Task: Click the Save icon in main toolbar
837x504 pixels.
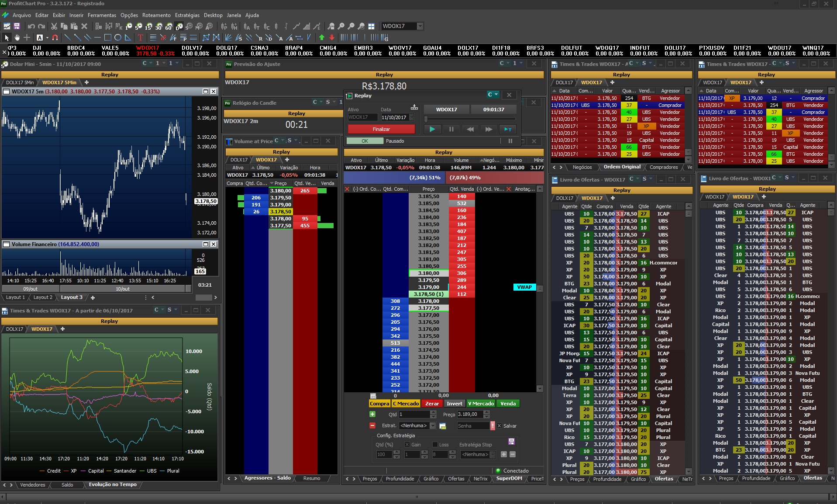Action: [x=17, y=26]
